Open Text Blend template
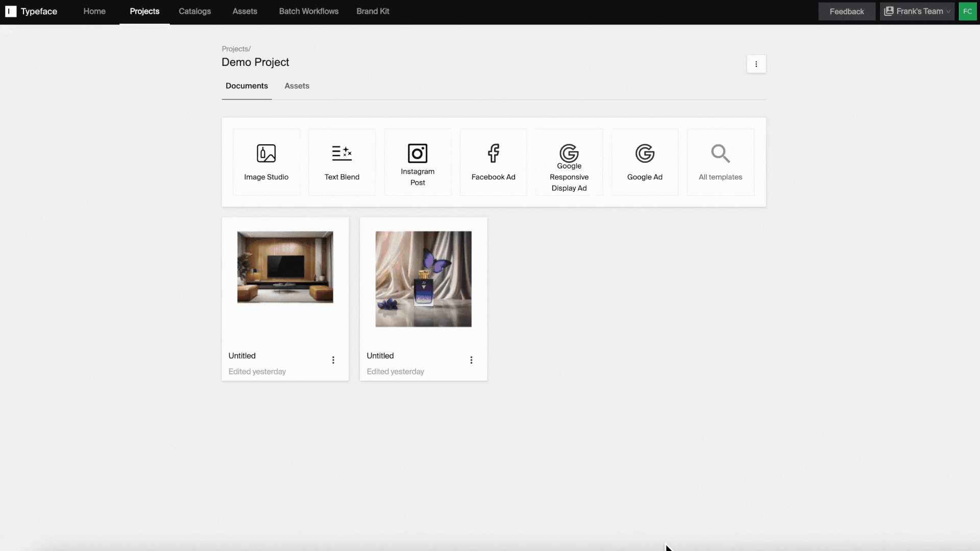This screenshot has width=980, height=551. 342,162
